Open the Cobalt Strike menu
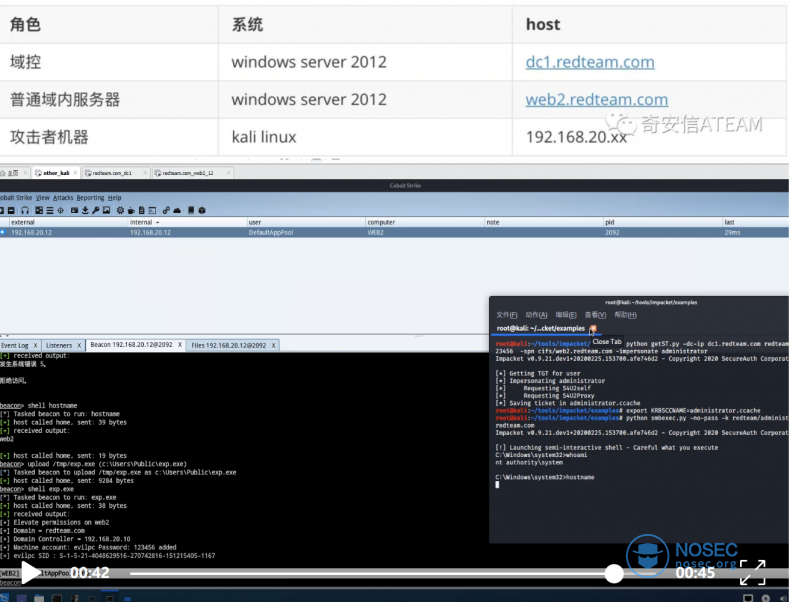Screen dimensions: 790x602 [x=16, y=197]
